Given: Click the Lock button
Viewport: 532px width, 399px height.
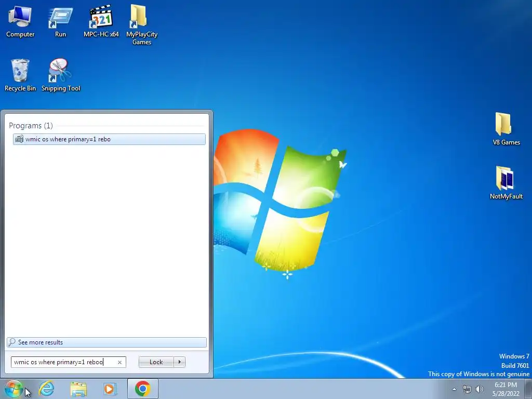Looking at the screenshot, I should click(x=156, y=362).
